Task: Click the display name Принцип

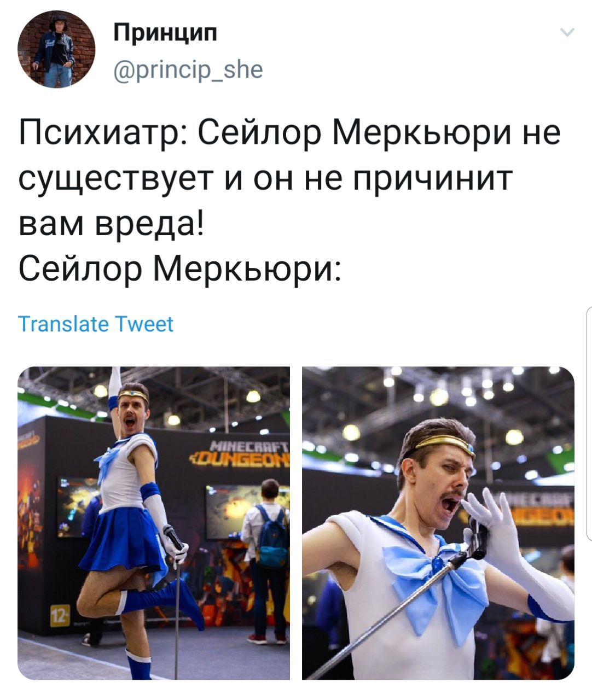Action: click(166, 33)
